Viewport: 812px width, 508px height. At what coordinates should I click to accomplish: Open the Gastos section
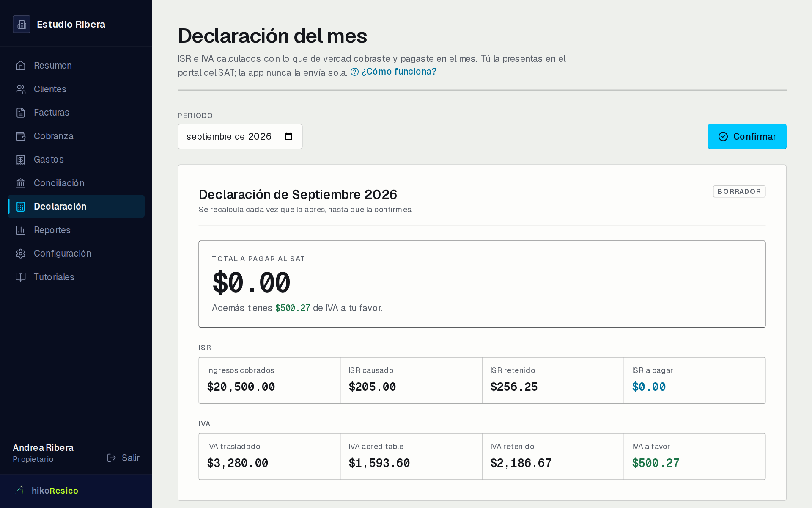76,160
